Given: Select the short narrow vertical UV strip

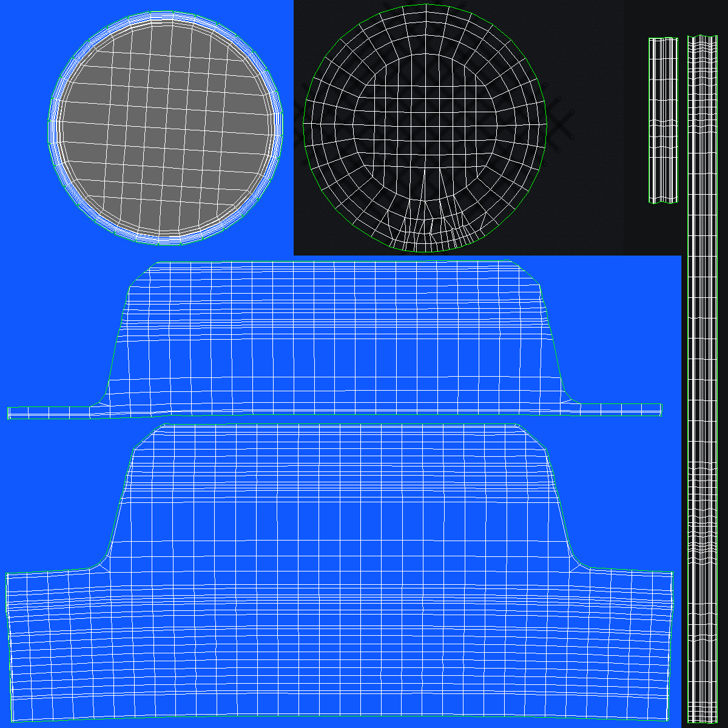Looking at the screenshot, I should click(x=663, y=120).
